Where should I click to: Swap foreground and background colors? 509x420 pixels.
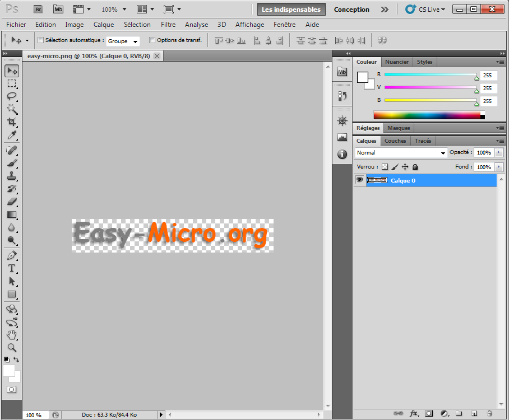coord(16,360)
